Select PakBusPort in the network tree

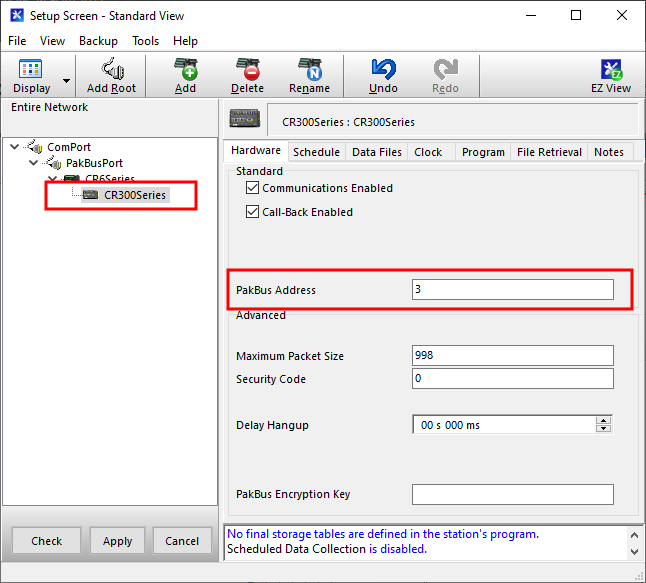[x=94, y=163]
